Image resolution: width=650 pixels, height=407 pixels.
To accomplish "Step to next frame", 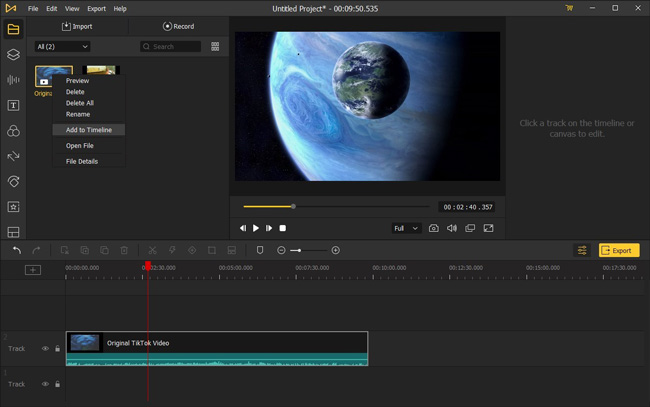I will [269, 228].
